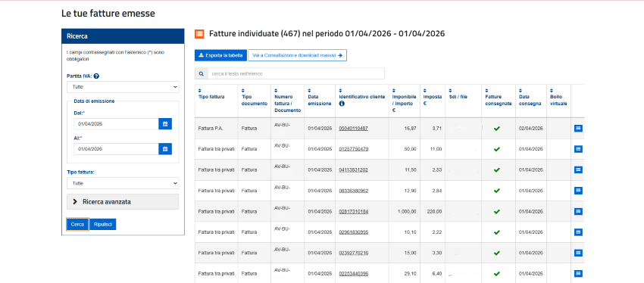This screenshot has width=644, height=283.
Task: Open detail icon for client 02961830995 row
Action: (578, 232)
